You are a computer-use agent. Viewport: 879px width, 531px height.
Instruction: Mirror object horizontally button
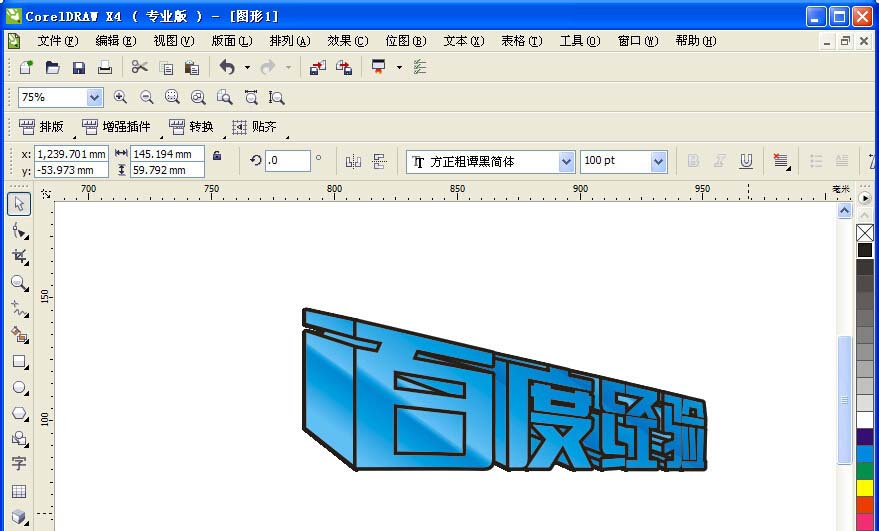pos(353,161)
